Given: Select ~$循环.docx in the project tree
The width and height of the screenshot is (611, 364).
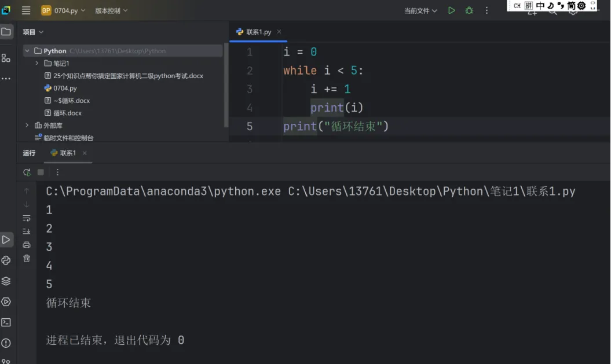Looking at the screenshot, I should (71, 101).
